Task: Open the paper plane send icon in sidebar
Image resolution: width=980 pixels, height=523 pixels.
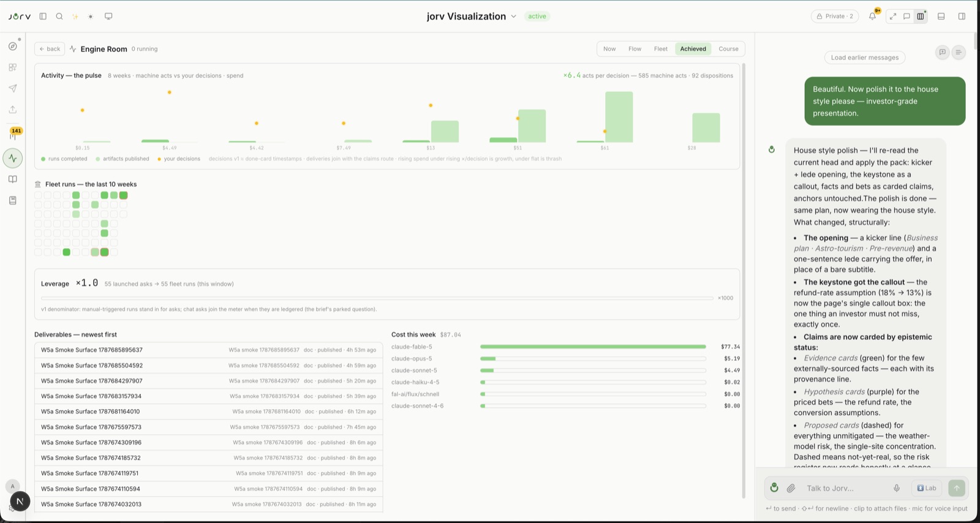Action: [x=13, y=88]
